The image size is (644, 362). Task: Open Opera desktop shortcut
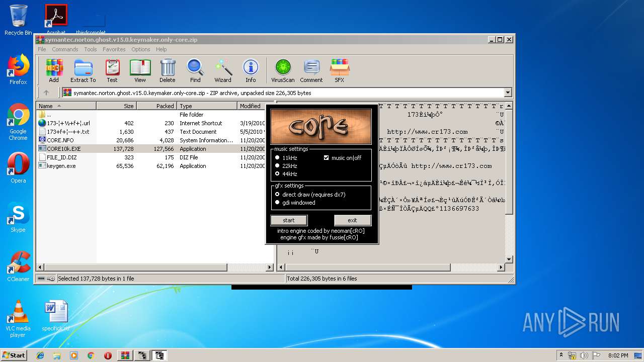[18, 168]
